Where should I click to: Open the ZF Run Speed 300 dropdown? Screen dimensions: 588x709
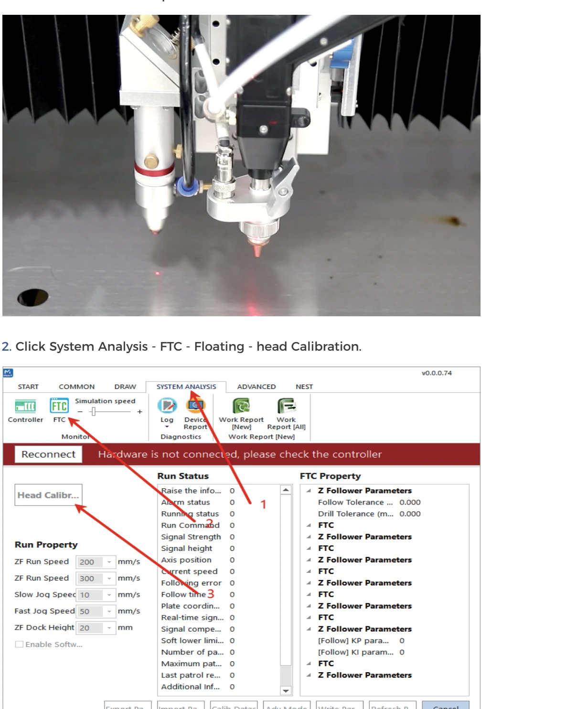(109, 578)
